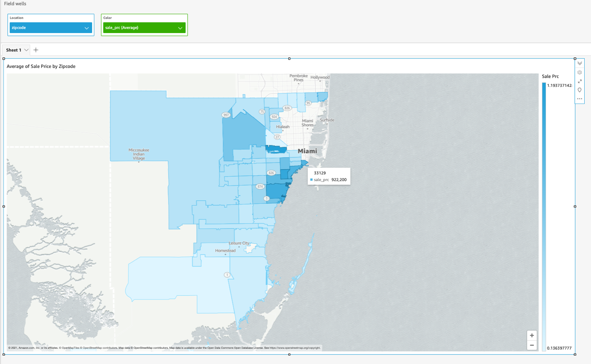
Task: Maximize the map visual with expand arrows
Action: tap(579, 81)
